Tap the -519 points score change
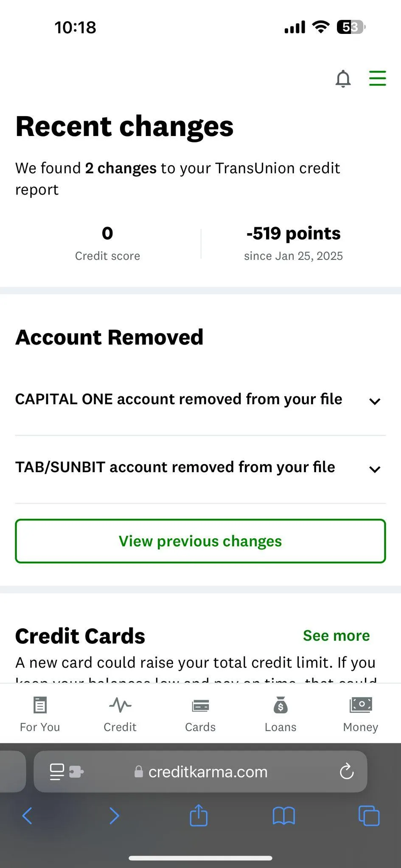Viewport: 401px width, 868px height. pos(293,234)
